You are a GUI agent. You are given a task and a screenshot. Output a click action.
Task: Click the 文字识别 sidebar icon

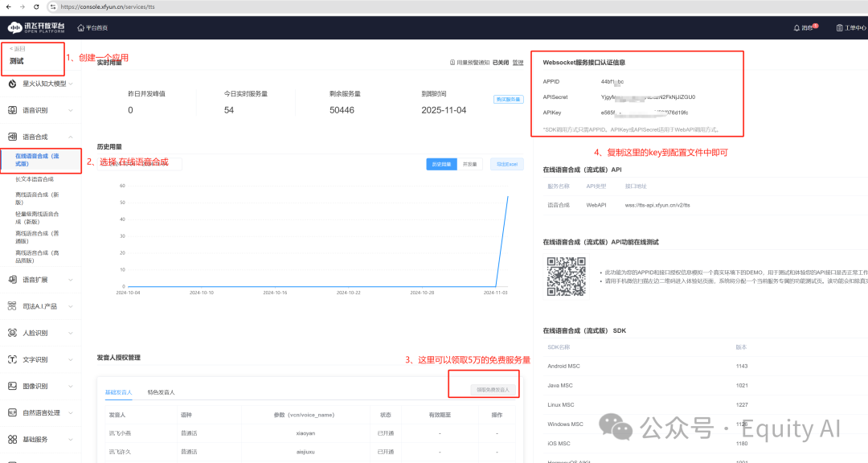coord(12,359)
